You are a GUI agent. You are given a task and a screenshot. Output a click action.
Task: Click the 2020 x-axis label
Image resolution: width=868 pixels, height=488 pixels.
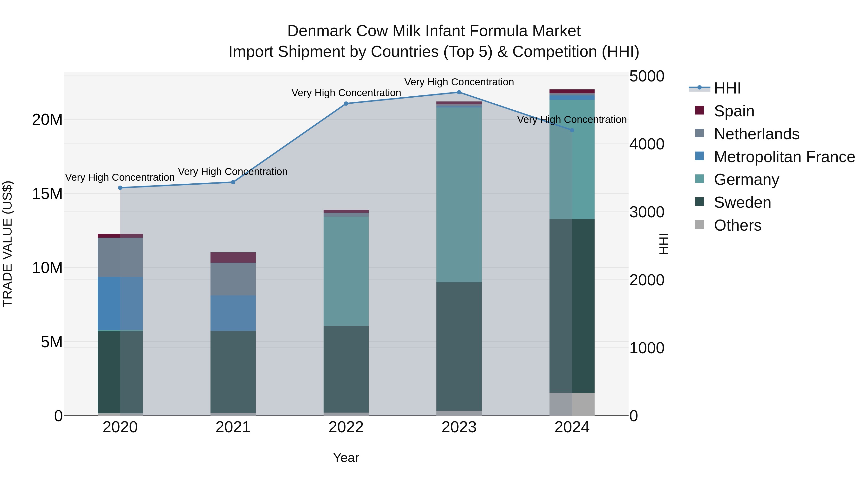pos(120,427)
